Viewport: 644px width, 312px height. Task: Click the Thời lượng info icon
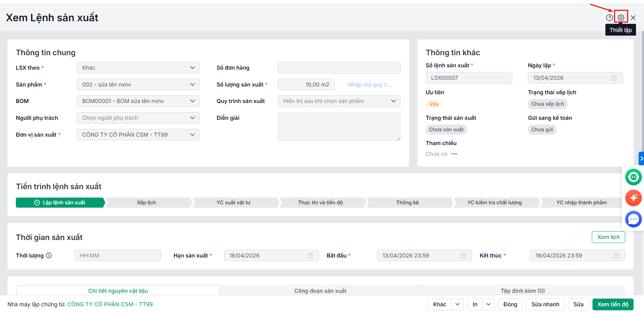(49, 255)
